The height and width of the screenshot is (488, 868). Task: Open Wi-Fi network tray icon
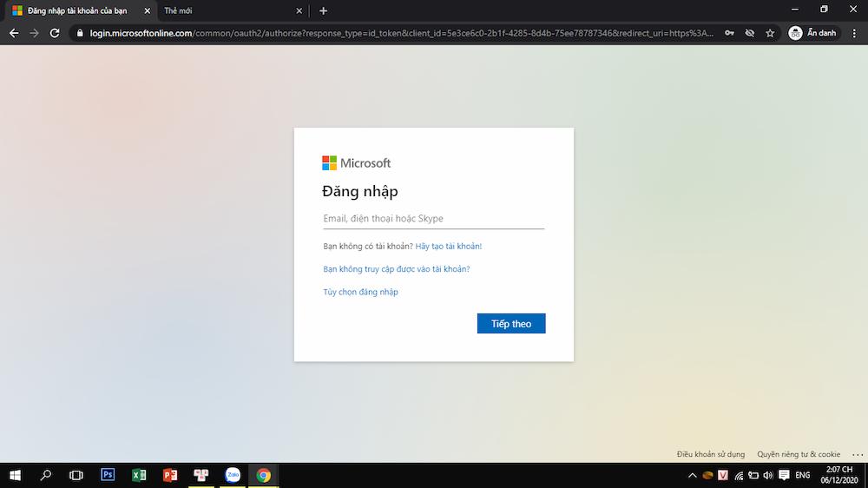tap(739, 475)
